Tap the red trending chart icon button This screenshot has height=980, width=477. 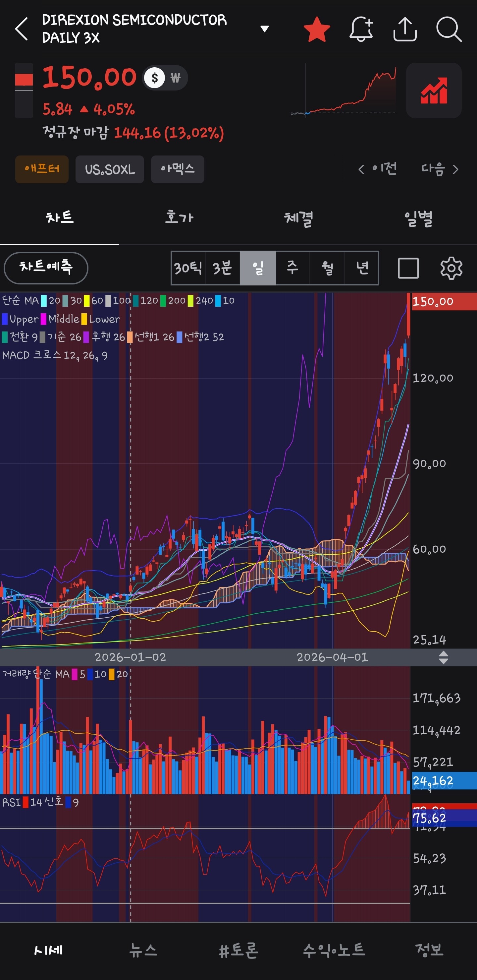pos(434,91)
